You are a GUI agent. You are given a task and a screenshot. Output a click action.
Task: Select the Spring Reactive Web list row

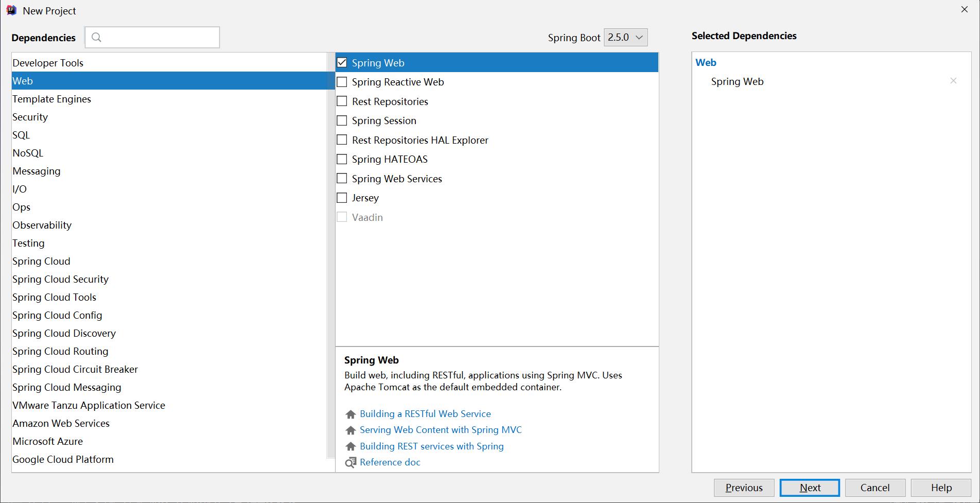(497, 82)
